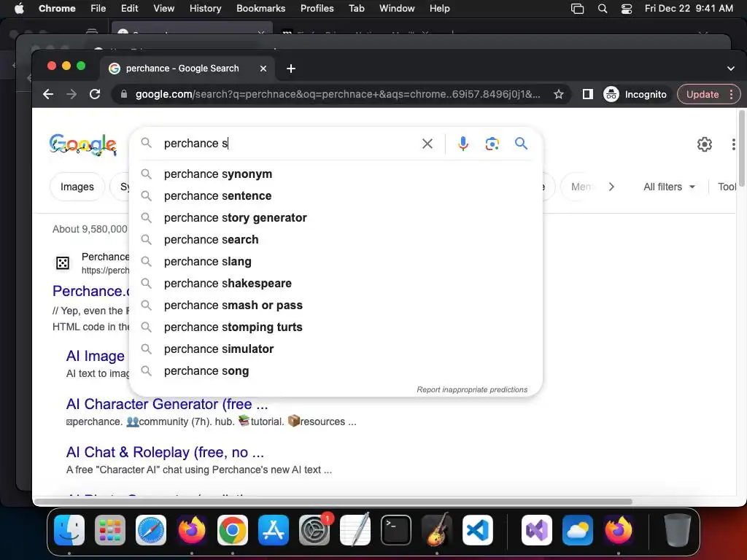Viewport: 747px width, 560px height.
Task: Open the Chrome side panel icon
Action: click(x=588, y=94)
